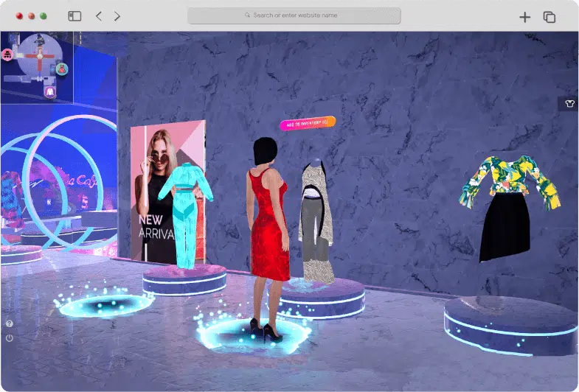The image size is (579, 392).
Task: Click the glowing teleport pad on left
Action: pos(105,304)
